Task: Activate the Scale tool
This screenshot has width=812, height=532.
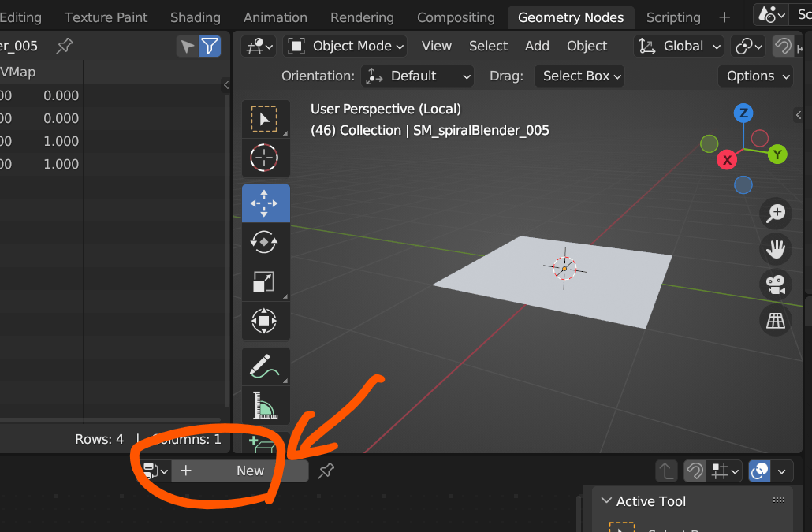Action: point(265,281)
